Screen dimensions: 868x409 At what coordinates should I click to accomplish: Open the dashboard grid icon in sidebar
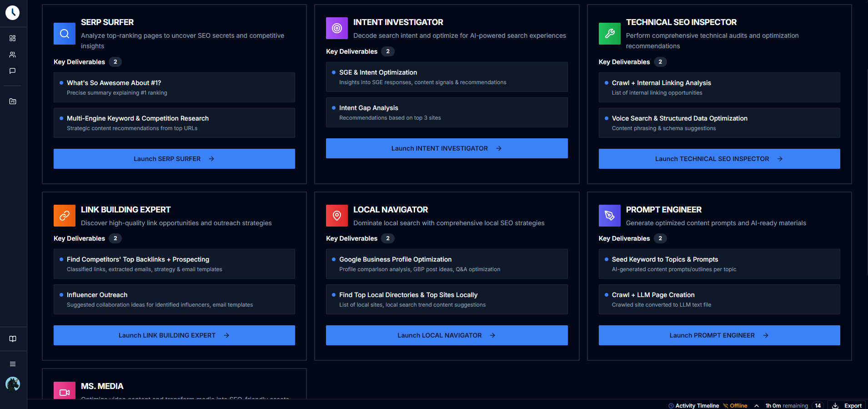point(13,38)
